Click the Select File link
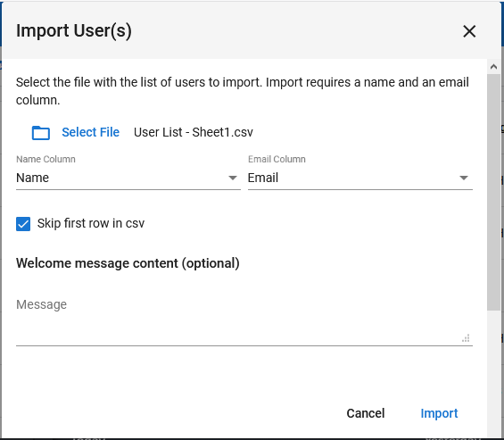Viewport: 504px width, 440px height. tap(90, 132)
